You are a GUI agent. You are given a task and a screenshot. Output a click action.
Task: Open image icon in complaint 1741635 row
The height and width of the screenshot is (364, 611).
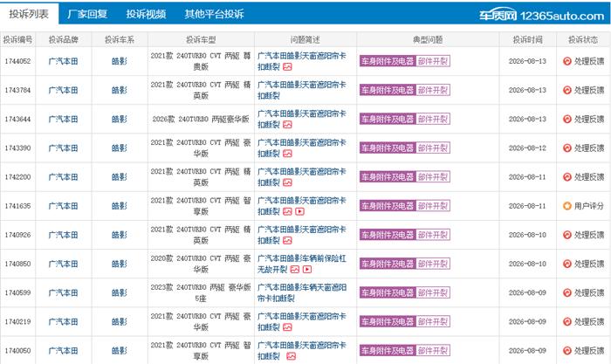287,211
